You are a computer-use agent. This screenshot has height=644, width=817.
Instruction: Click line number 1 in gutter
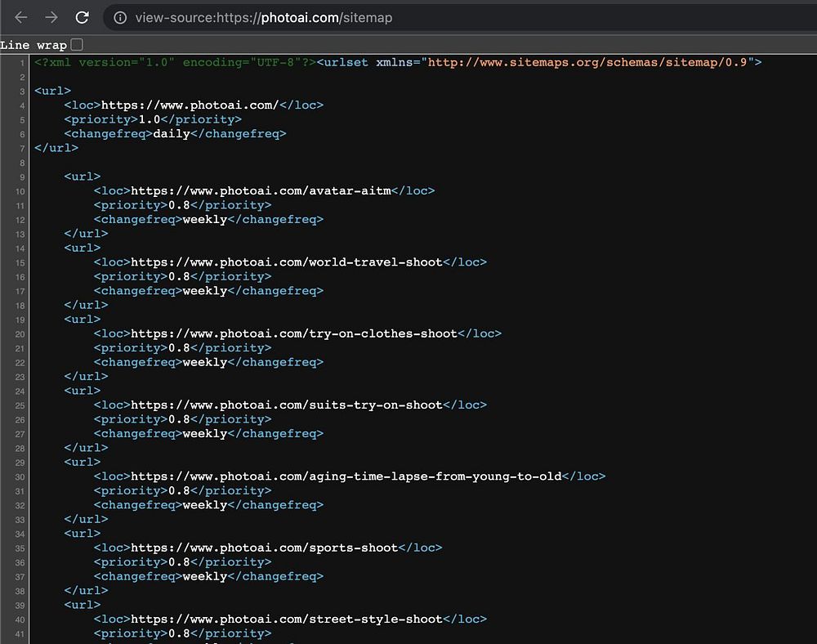(x=22, y=63)
